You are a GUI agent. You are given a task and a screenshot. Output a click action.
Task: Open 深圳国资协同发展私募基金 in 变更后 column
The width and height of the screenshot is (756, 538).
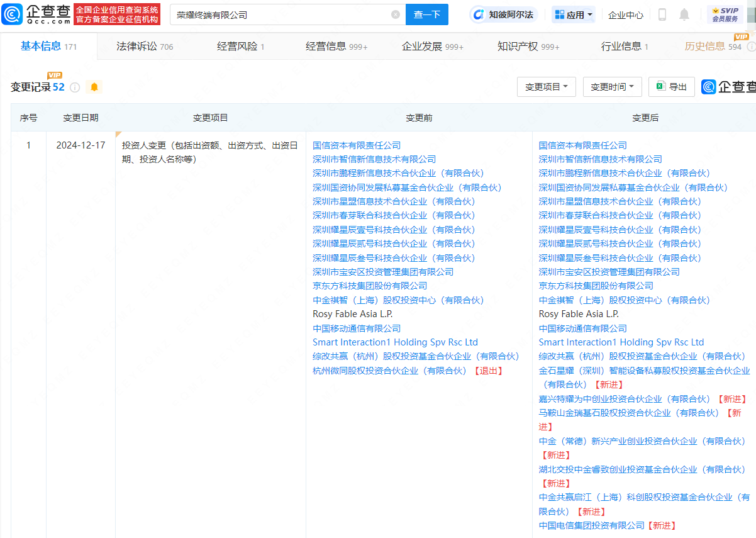pos(633,188)
